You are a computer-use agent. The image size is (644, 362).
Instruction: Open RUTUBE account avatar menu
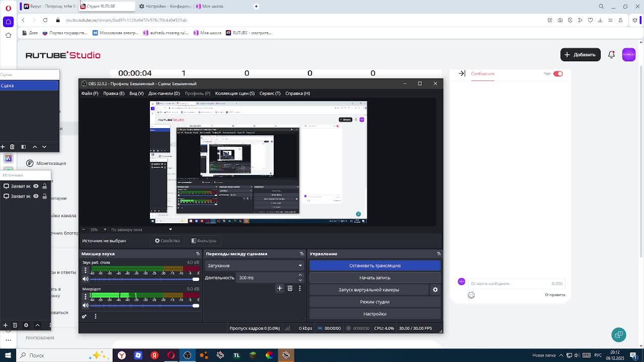(x=629, y=55)
